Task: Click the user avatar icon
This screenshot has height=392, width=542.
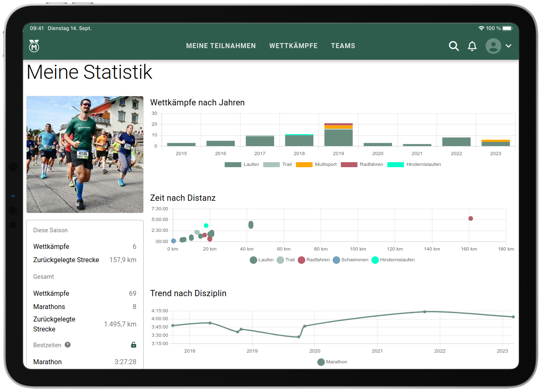Action: click(x=493, y=46)
